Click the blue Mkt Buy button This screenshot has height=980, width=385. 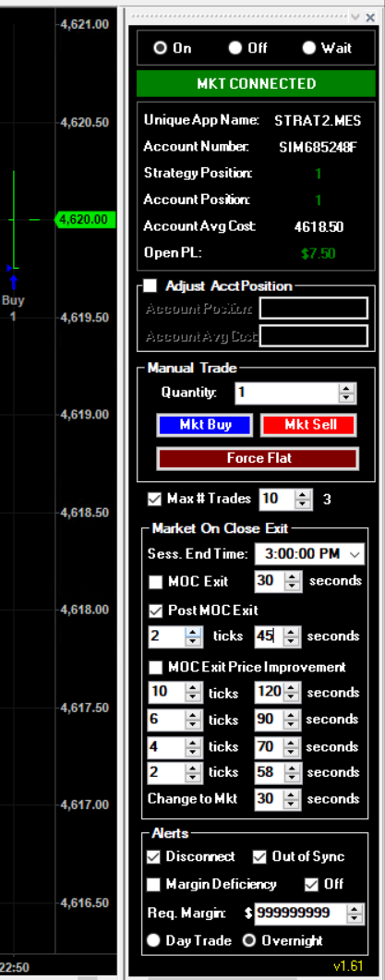coord(205,425)
